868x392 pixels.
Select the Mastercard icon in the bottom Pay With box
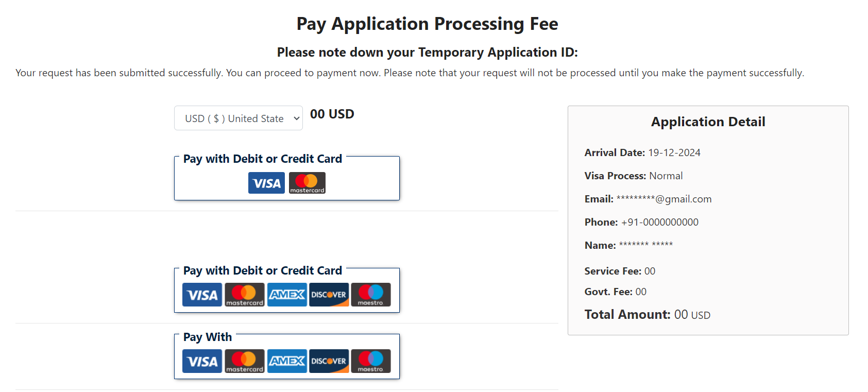pos(244,361)
